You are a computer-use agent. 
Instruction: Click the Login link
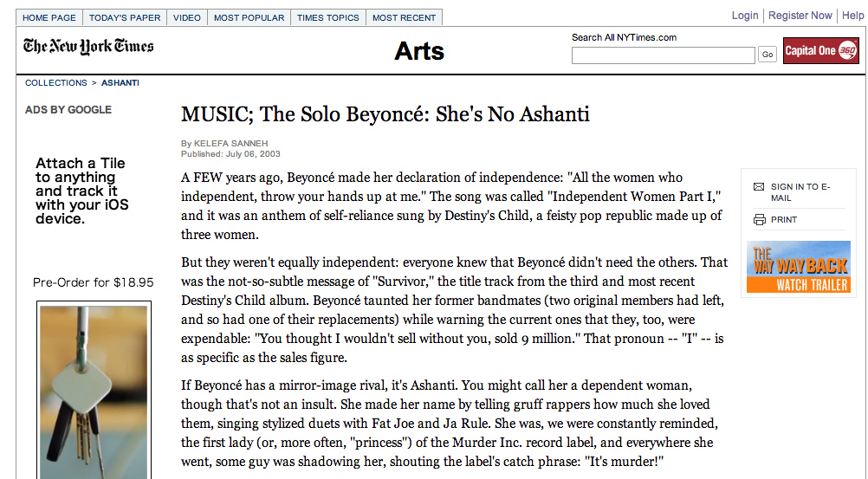(x=745, y=16)
